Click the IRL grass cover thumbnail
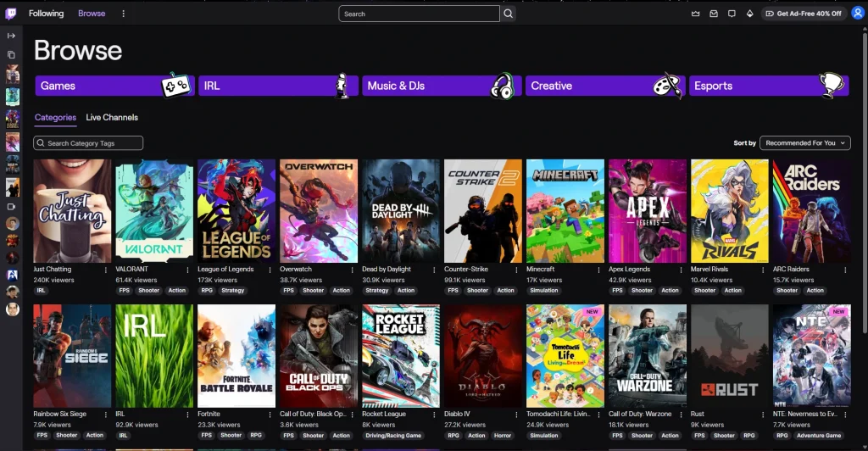This screenshot has width=868, height=451. pos(154,356)
